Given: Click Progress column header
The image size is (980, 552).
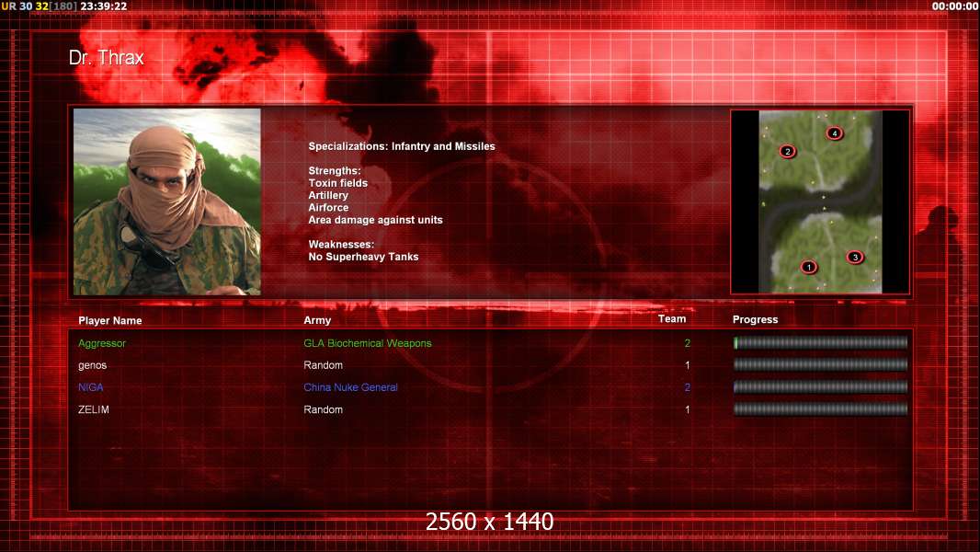Looking at the screenshot, I should [755, 319].
